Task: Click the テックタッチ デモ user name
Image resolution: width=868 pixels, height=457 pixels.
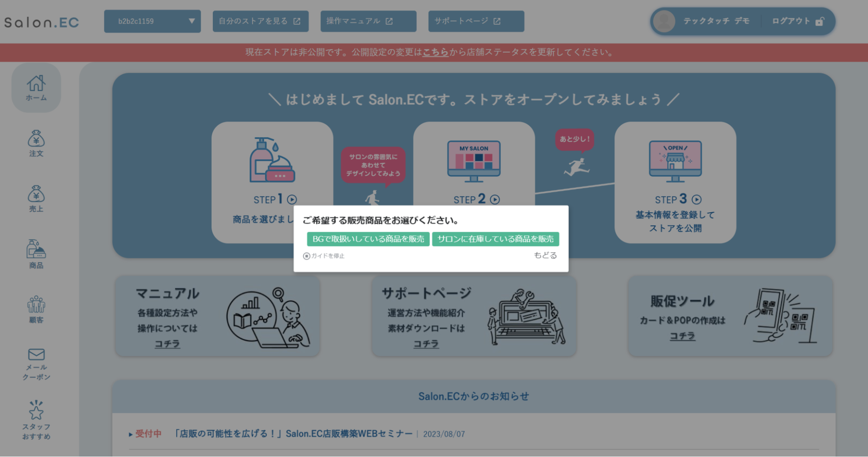Action: (716, 21)
